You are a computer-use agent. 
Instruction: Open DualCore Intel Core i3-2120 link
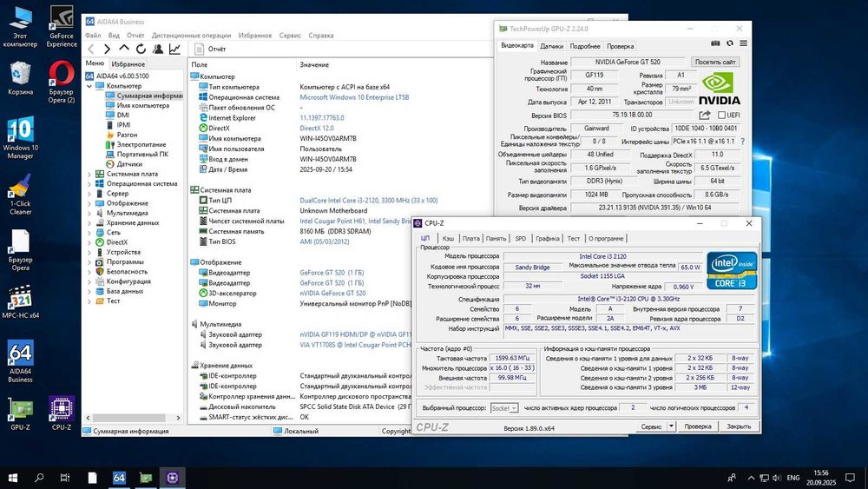coord(368,201)
